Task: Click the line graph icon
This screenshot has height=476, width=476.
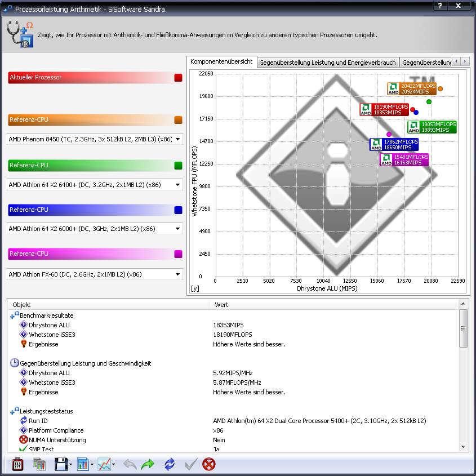Action: coord(104,464)
